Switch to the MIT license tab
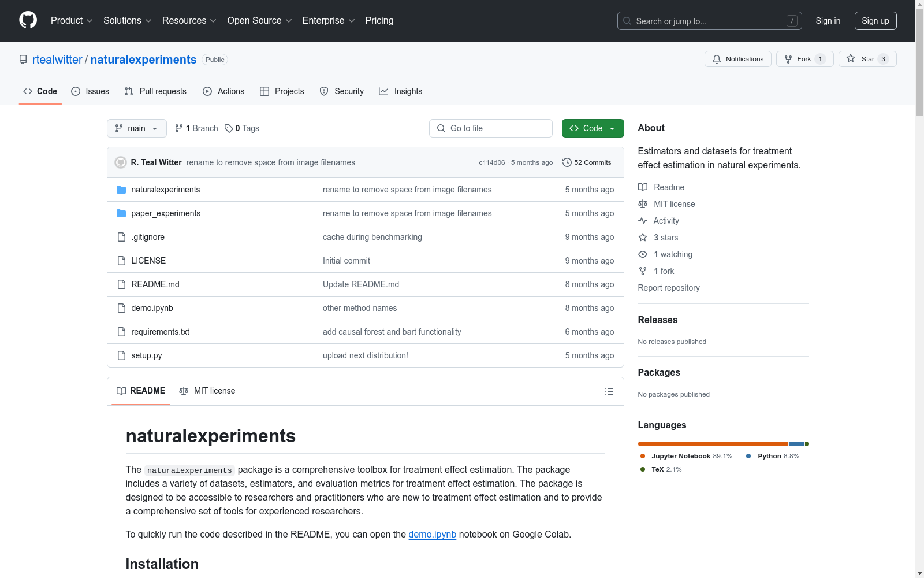The image size is (924, 578). point(207,391)
